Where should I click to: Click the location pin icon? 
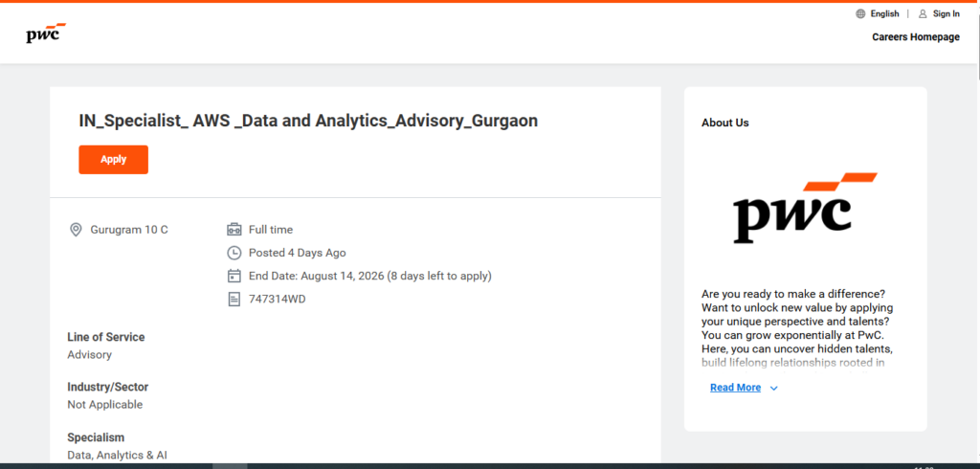(x=76, y=230)
